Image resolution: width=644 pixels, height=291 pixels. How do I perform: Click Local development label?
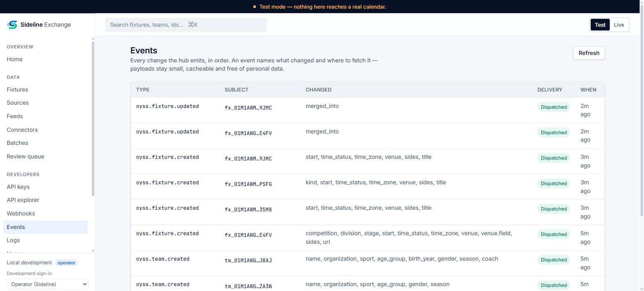point(29,263)
